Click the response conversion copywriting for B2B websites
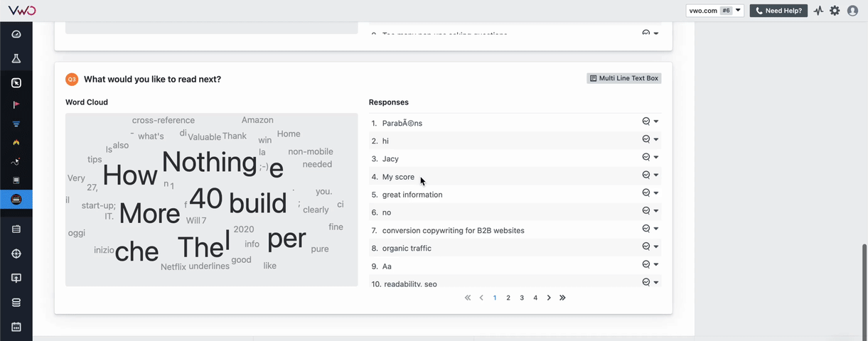Viewport: 868px width, 341px height. click(x=454, y=230)
